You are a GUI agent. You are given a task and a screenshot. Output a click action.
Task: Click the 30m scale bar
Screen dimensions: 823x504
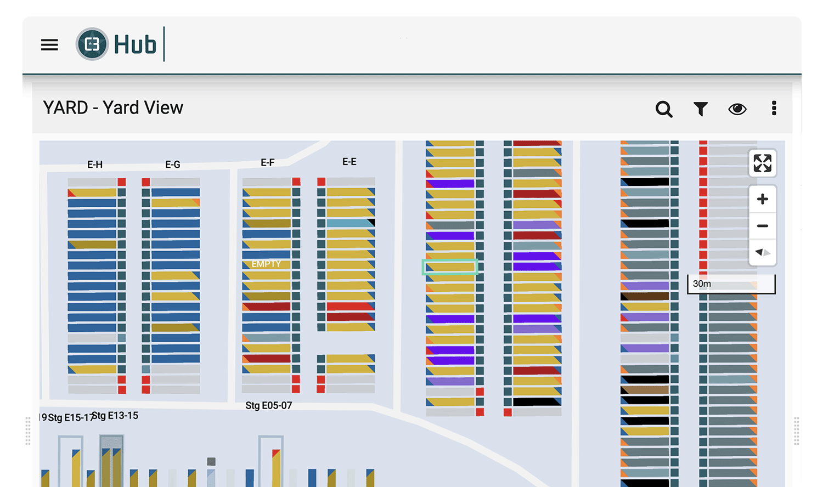pos(731,284)
